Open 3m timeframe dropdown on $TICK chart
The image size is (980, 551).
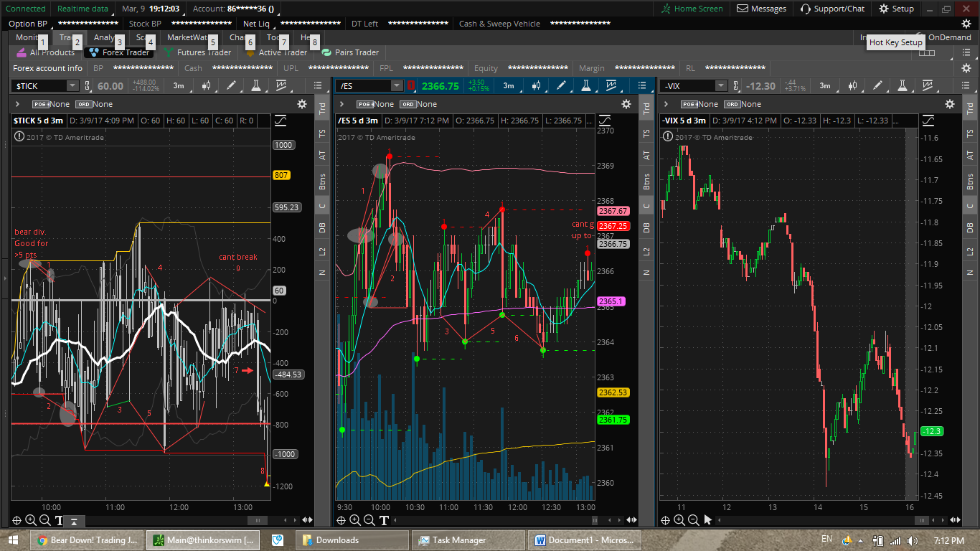[179, 85]
